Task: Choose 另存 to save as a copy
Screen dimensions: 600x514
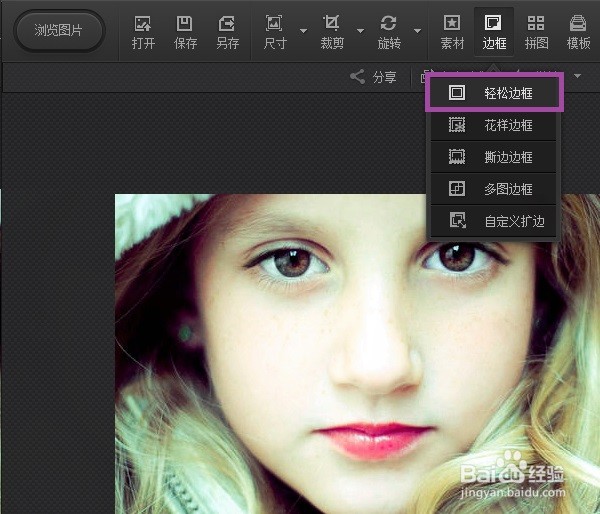Action: (228, 33)
